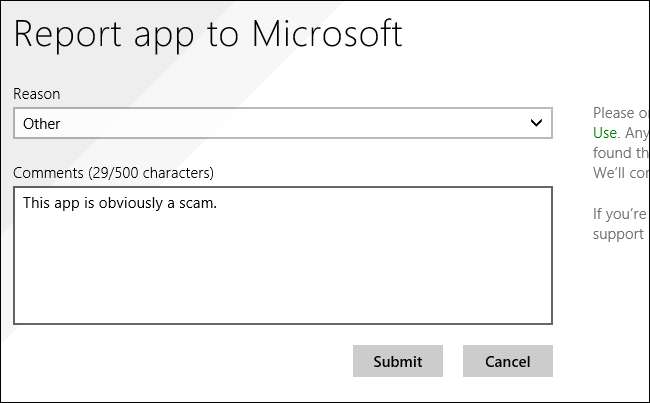
Task: Select the 'Other' value in Reason box
Action: point(42,124)
